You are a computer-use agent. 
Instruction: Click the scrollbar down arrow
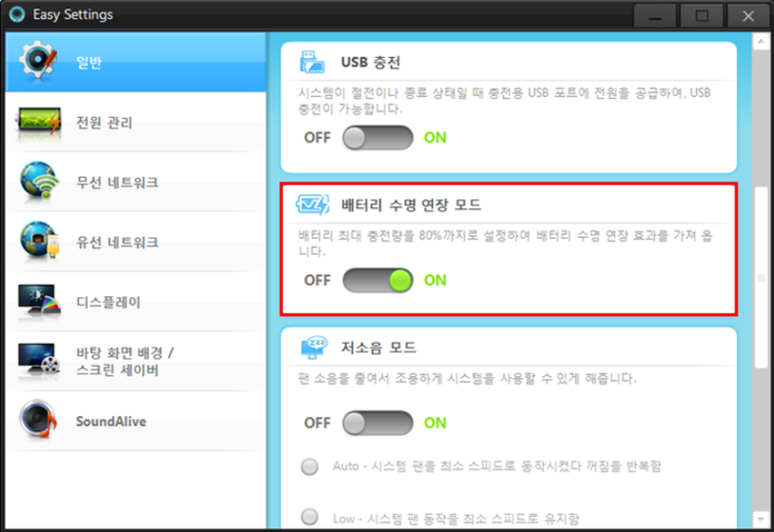(761, 519)
